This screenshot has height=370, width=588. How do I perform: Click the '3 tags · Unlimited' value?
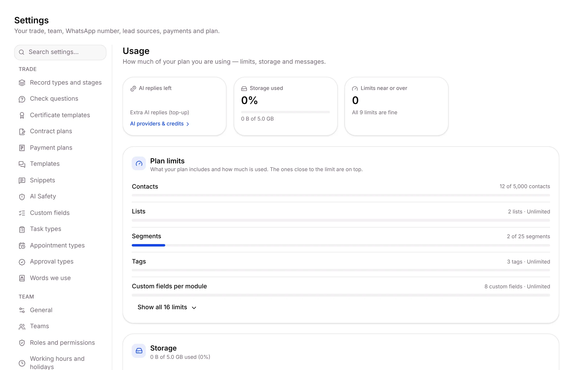pos(528,262)
